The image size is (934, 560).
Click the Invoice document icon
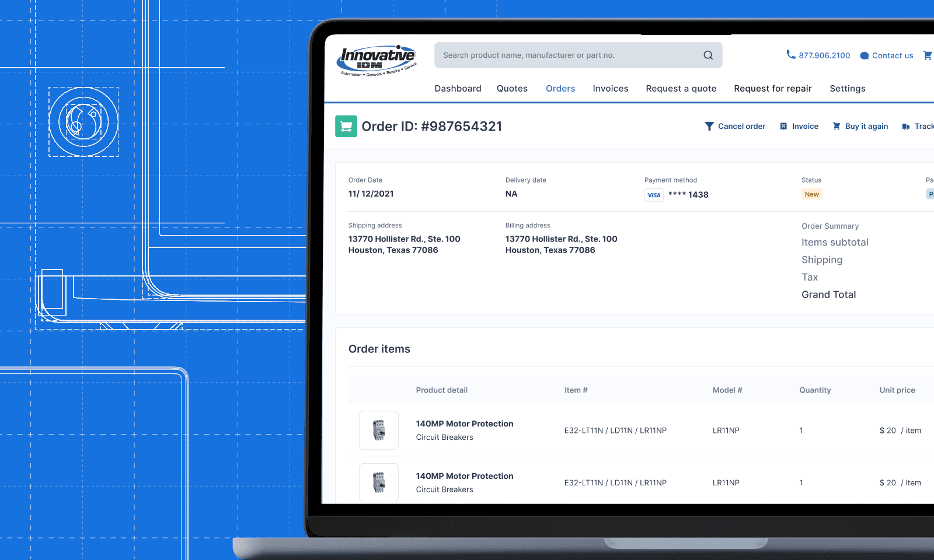[783, 127]
